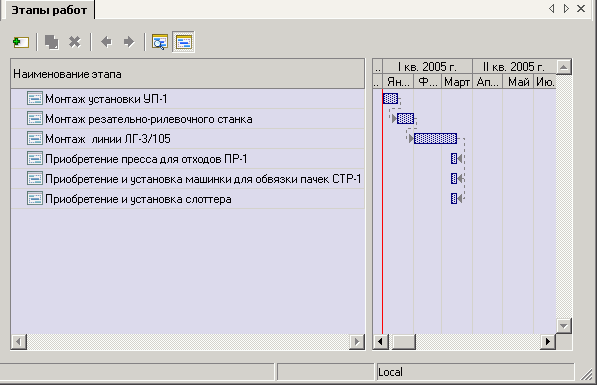Select row Приобретение и установка машинки СТР-1
Image resolution: width=597 pixels, height=385 pixels.
(188, 179)
